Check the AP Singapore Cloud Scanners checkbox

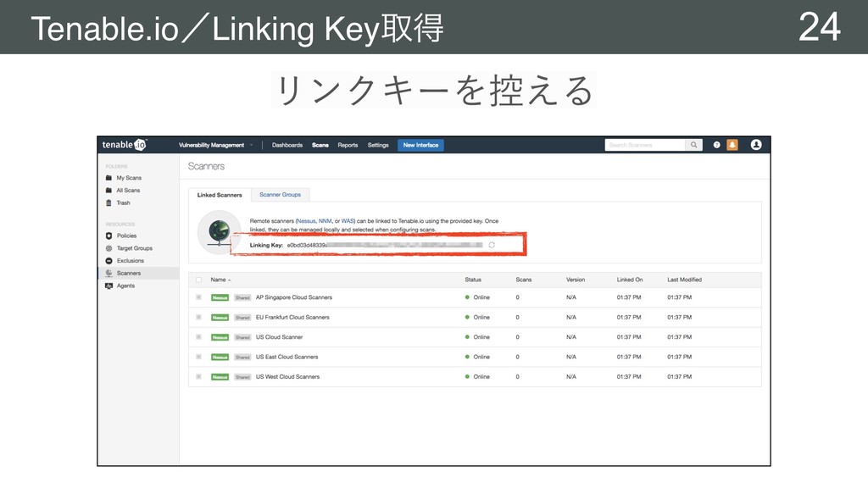pos(198,297)
